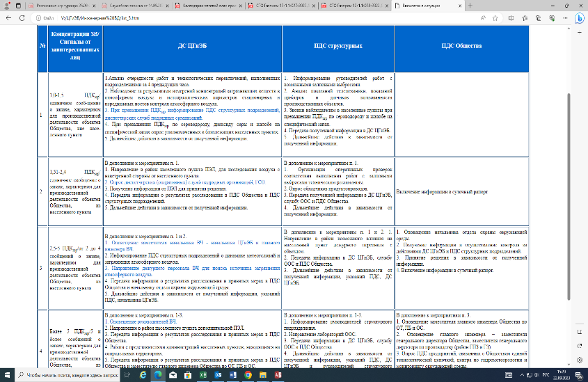Click the scrollbar down arrow
Screen dimensions: 588x382
569,364
